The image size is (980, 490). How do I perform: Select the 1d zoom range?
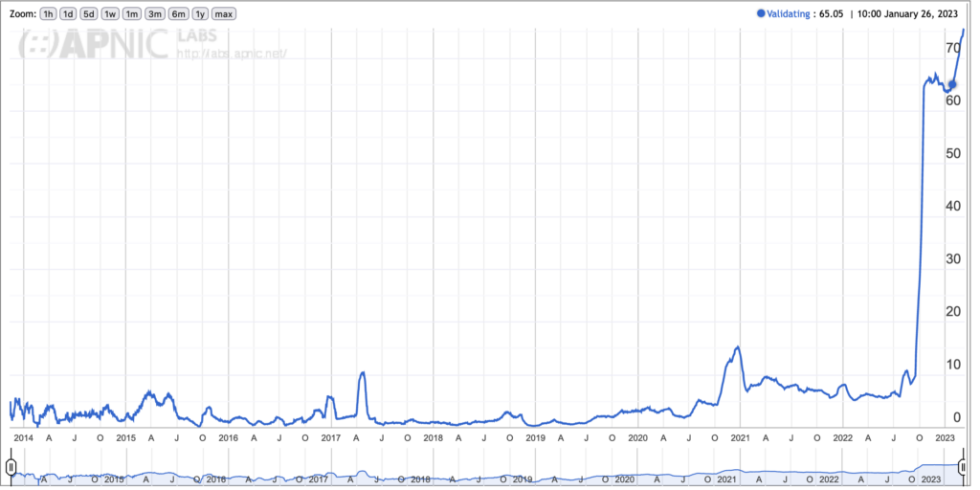tap(68, 14)
